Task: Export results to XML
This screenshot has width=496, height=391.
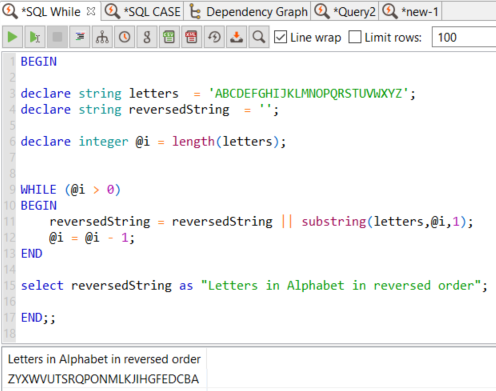Action: (192, 37)
